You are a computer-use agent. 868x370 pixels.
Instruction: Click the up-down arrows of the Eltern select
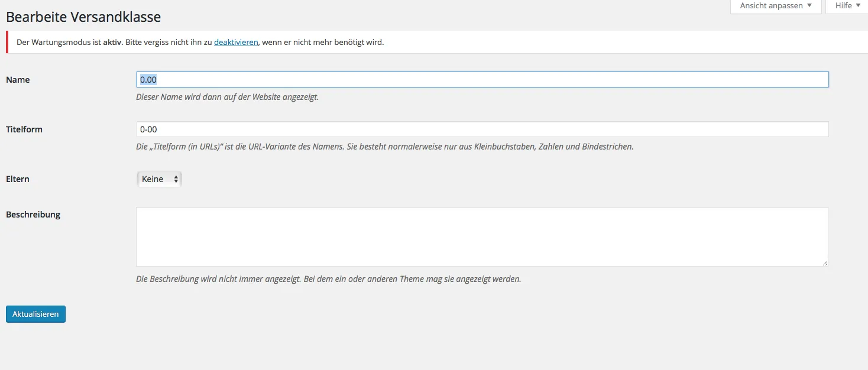(176, 179)
